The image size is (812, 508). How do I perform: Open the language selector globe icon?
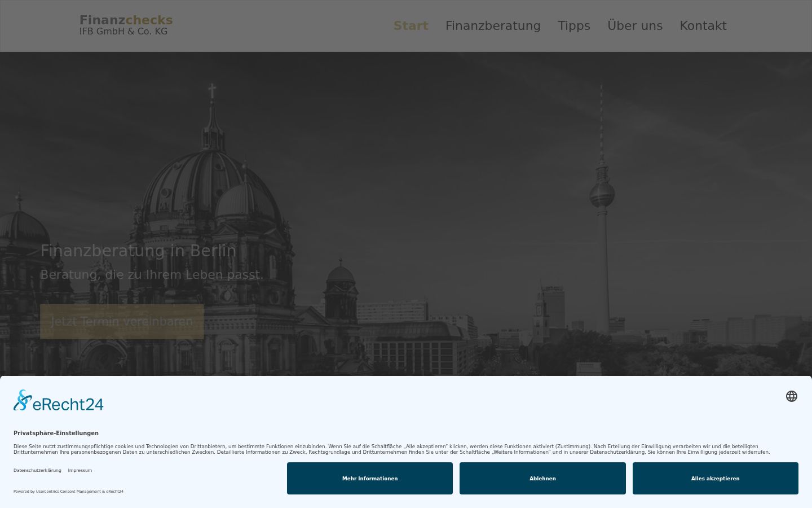pos(792,396)
